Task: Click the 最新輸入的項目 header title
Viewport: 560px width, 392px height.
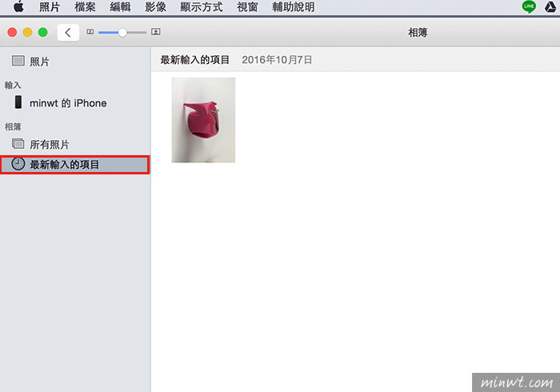Action: click(194, 60)
